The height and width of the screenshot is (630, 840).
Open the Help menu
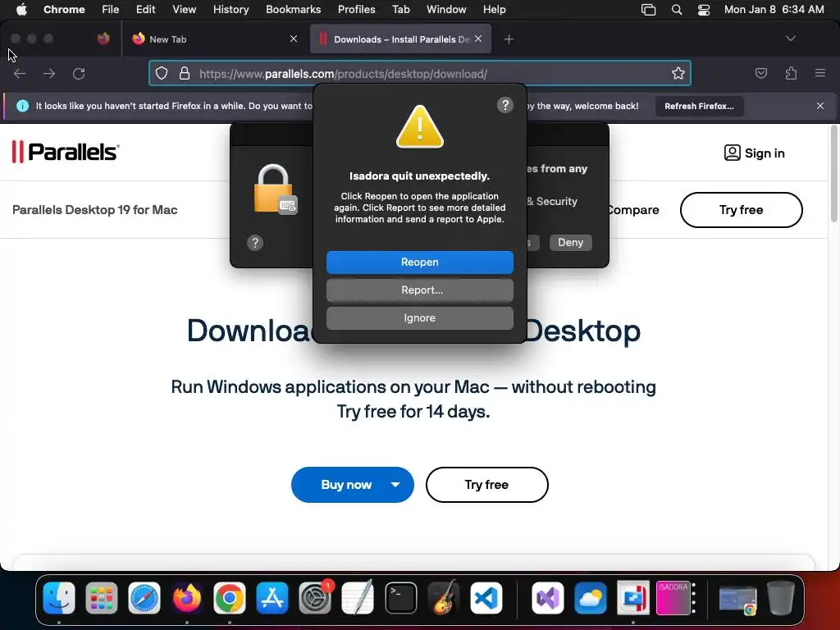(x=494, y=10)
